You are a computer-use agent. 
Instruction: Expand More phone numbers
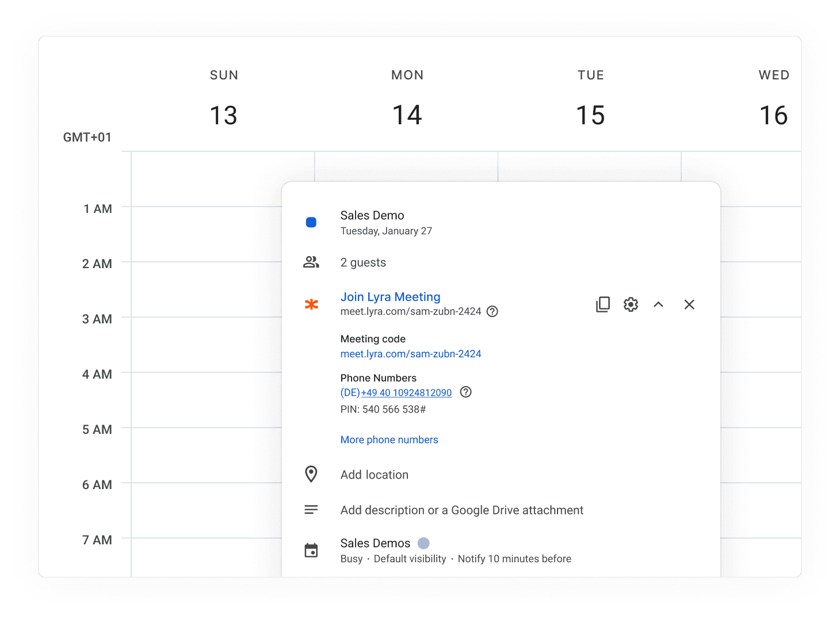[x=389, y=439]
